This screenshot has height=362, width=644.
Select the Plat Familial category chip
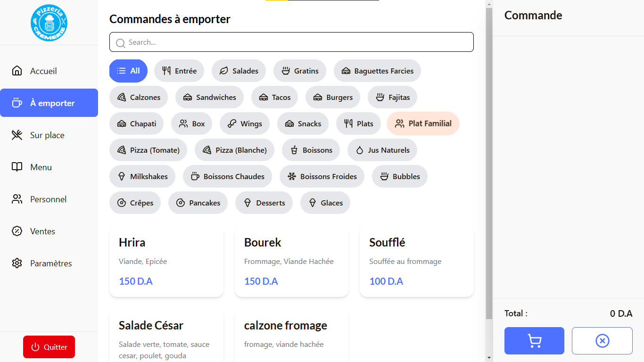[x=423, y=123]
